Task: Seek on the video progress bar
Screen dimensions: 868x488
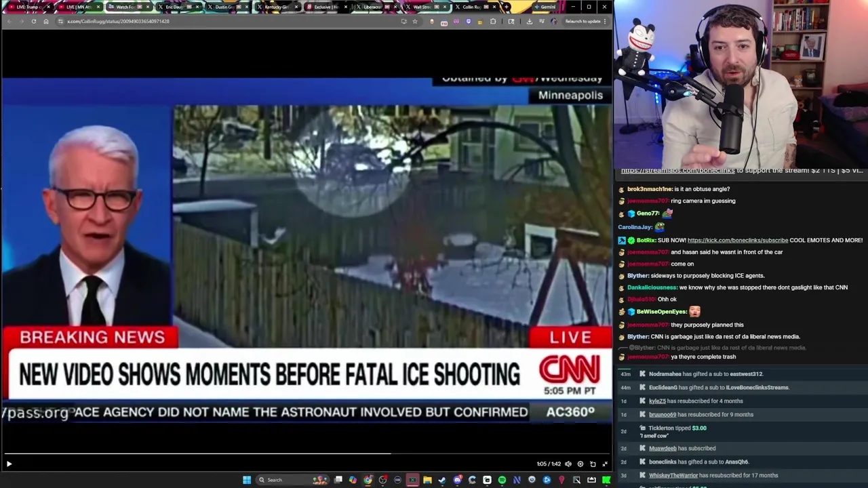Action: click(307, 453)
